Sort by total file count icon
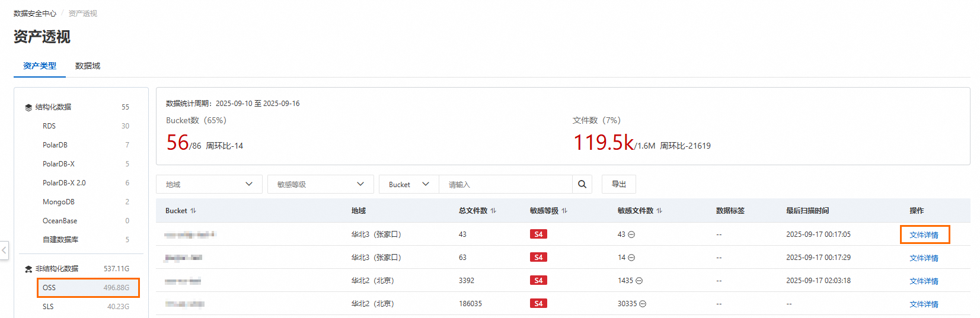Screen dimensions: 980x318 493,211
